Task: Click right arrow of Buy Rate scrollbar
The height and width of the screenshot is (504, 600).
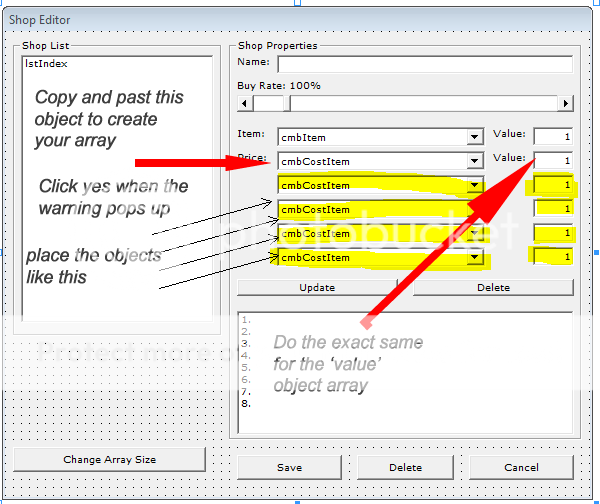Action: tap(566, 103)
